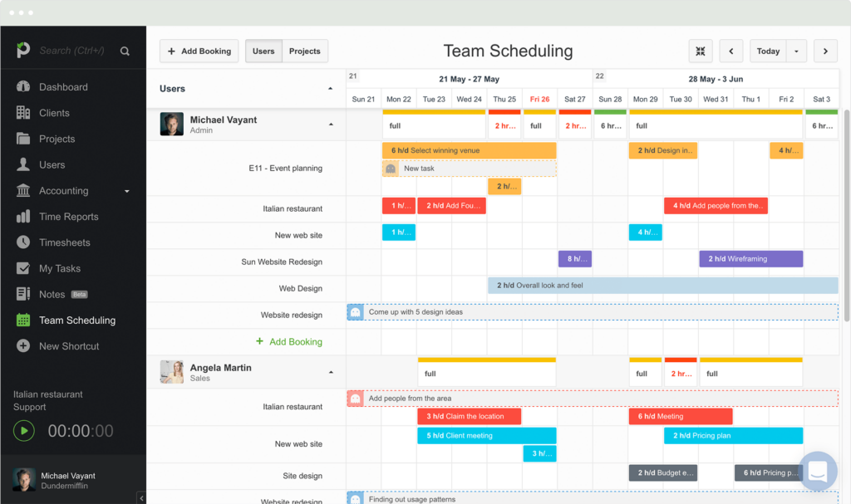Image resolution: width=851 pixels, height=504 pixels.
Task: Start the timer play button
Action: tap(24, 431)
